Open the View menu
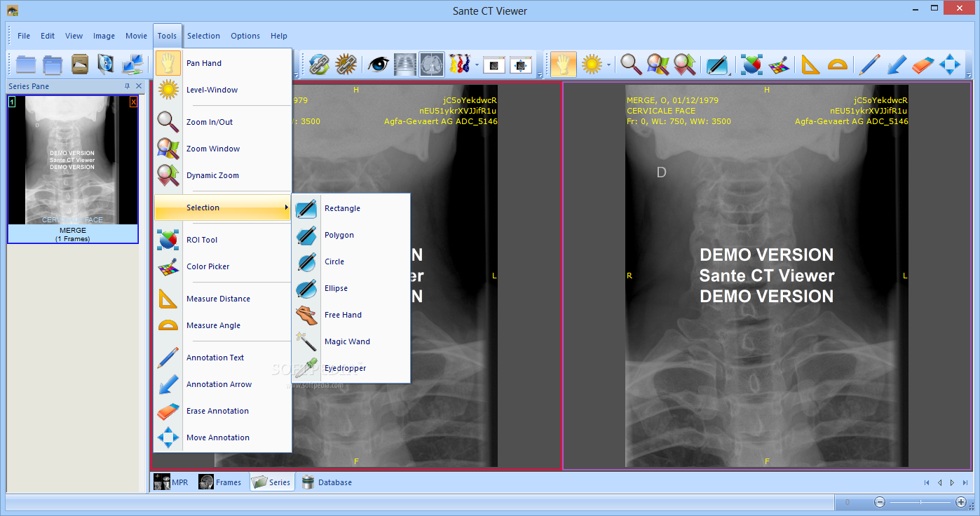 tap(74, 36)
